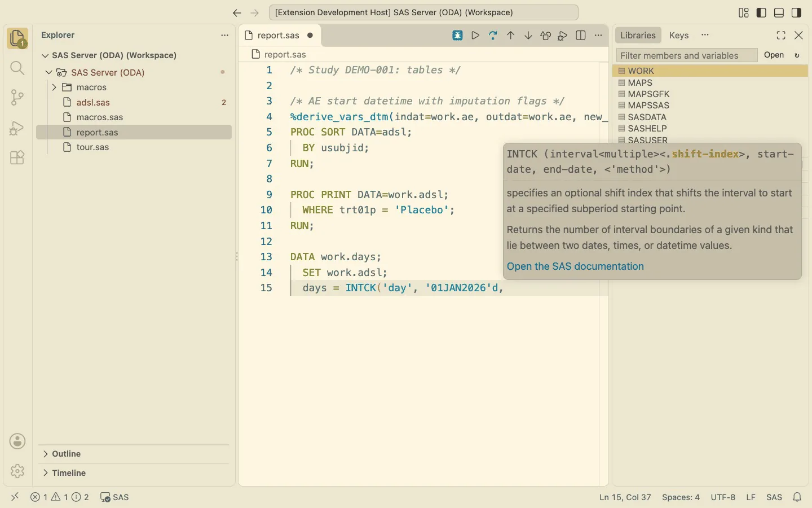812x508 pixels.
Task: Click the blue step-over arrow icon
Action: click(493, 36)
